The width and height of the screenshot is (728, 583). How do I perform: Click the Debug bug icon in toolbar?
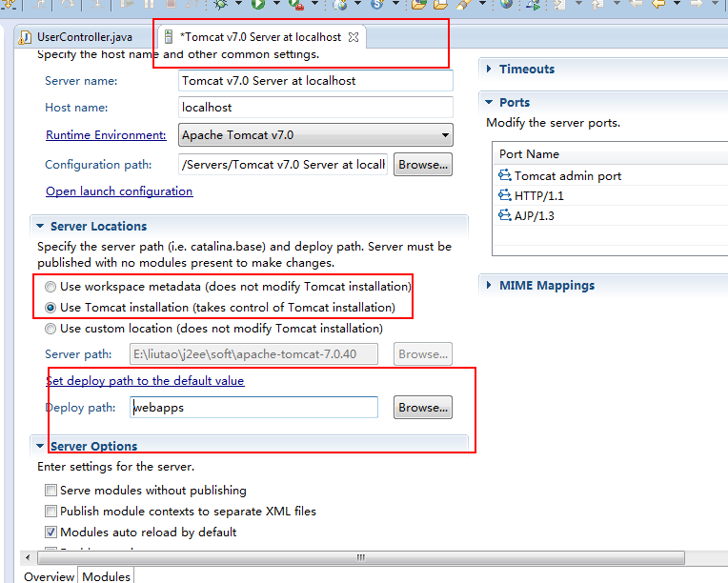click(x=221, y=4)
